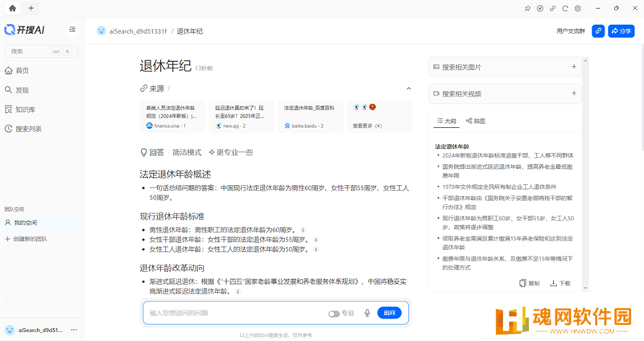Viewport: 644px width, 341px height.
Task: Click citation 2 after 渐进式延迟 line
Action: pos(237,291)
